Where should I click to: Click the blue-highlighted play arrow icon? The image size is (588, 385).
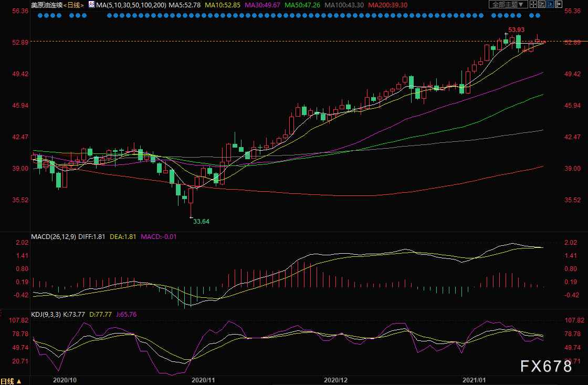[x=550, y=5]
